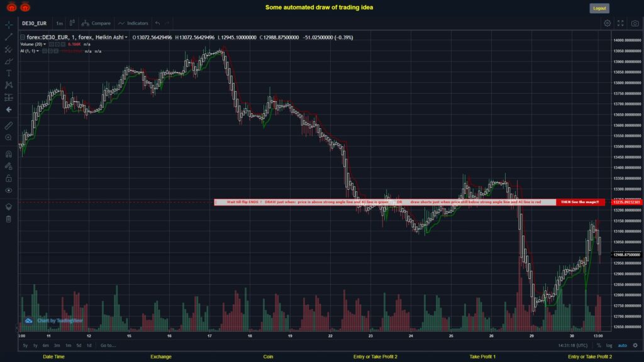Open the Volume indicator settings icon
The height and width of the screenshot is (362, 644).
57,45
